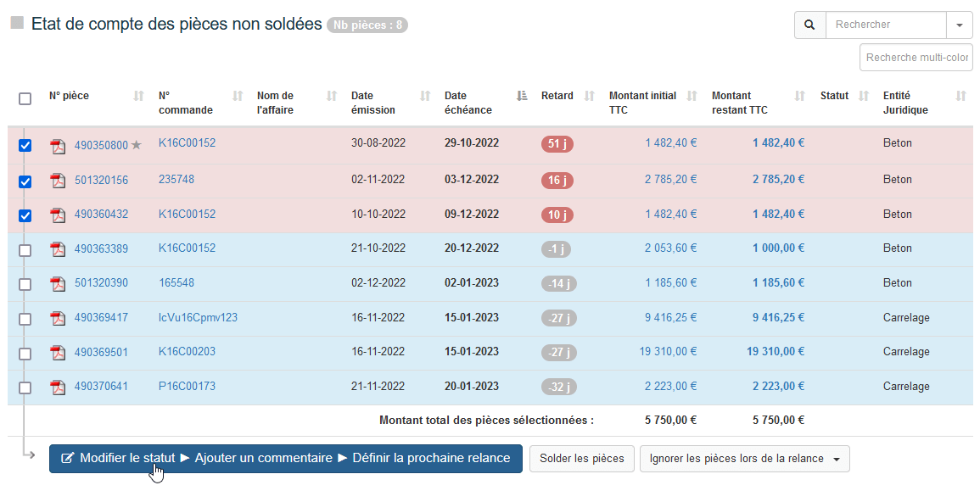This screenshot has width=980, height=502.
Task: Open Ignorer les pièces lors de la relance dropdown
Action: [744, 459]
